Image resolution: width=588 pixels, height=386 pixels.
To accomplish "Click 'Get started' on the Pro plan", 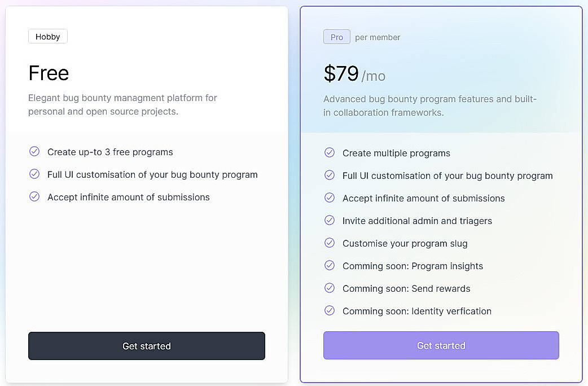I will [x=441, y=345].
